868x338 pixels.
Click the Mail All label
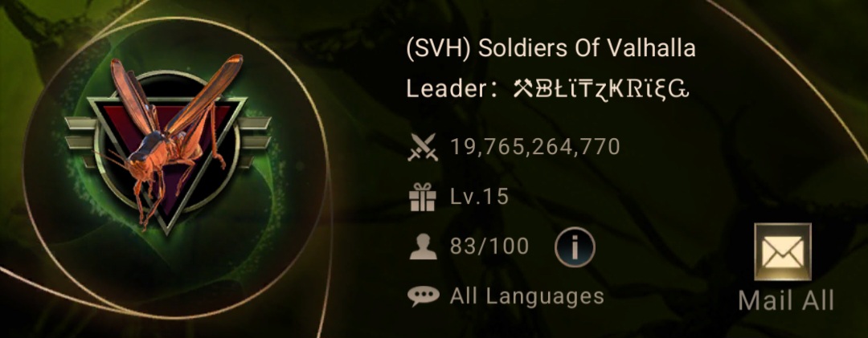786,300
